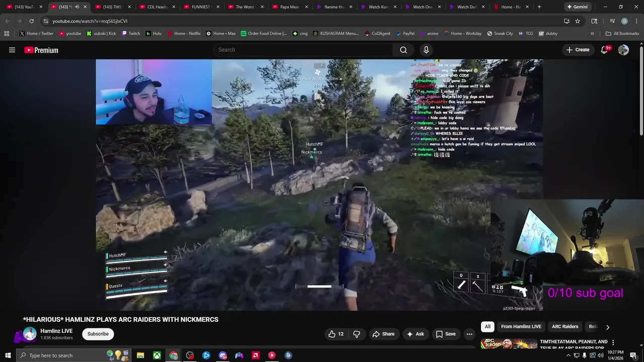Viewport: 644px width, 362px height.
Task: Start voice search with microphone icon
Action: (x=426, y=50)
